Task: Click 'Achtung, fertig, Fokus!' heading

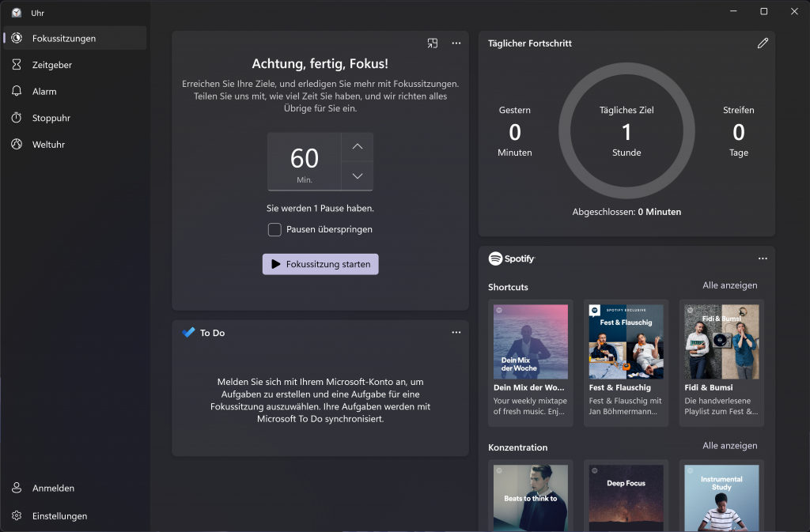Action: click(320, 63)
